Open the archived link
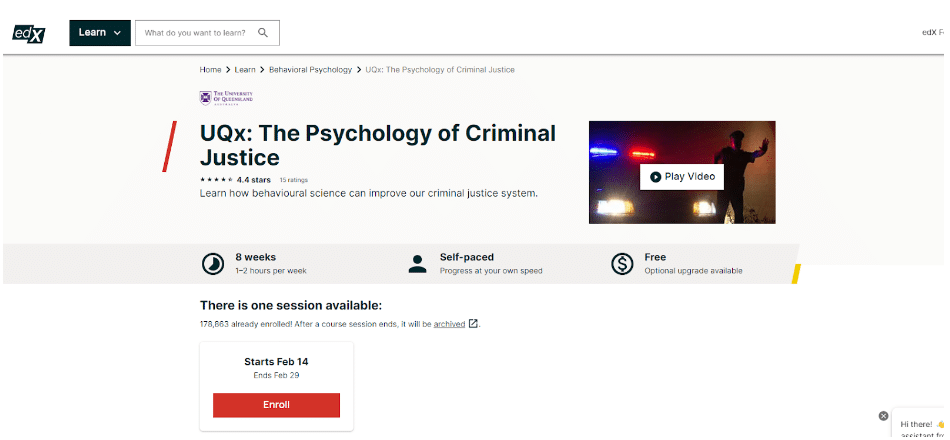This screenshot has height=440, width=950. point(449,324)
